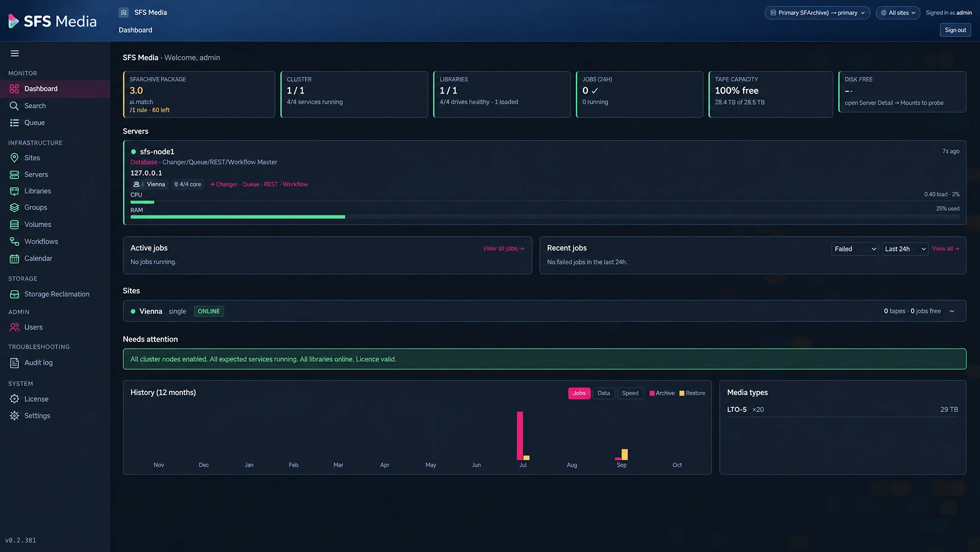The height and width of the screenshot is (552, 980).
Task: Click the License badge icon
Action: pos(14,399)
